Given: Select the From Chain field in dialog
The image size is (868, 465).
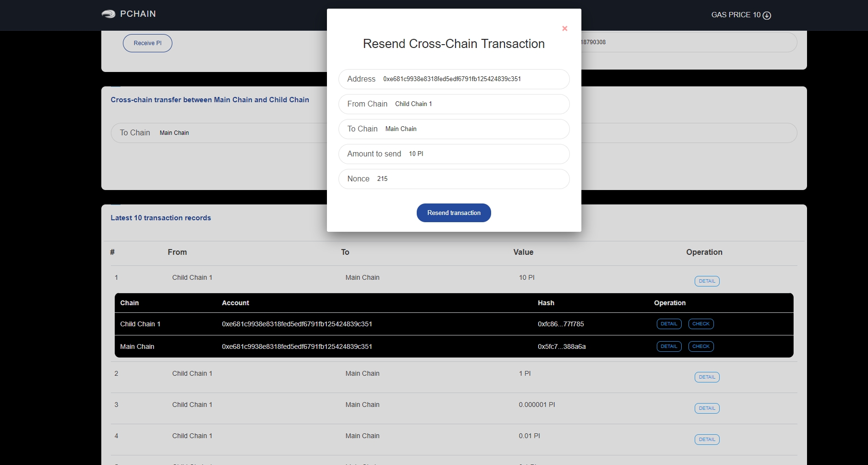Looking at the screenshot, I should point(454,104).
